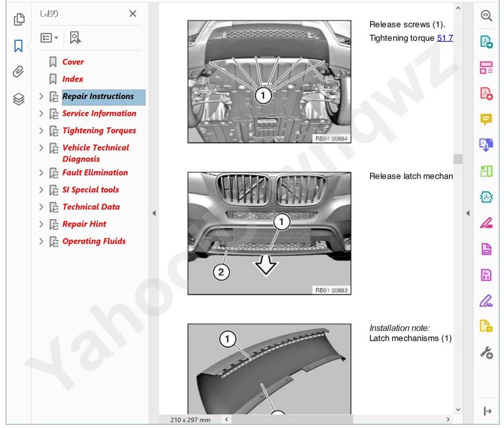The width and height of the screenshot is (504, 428).
Task: Click the vertical scrollbar up arrow
Action: click(458, 8)
